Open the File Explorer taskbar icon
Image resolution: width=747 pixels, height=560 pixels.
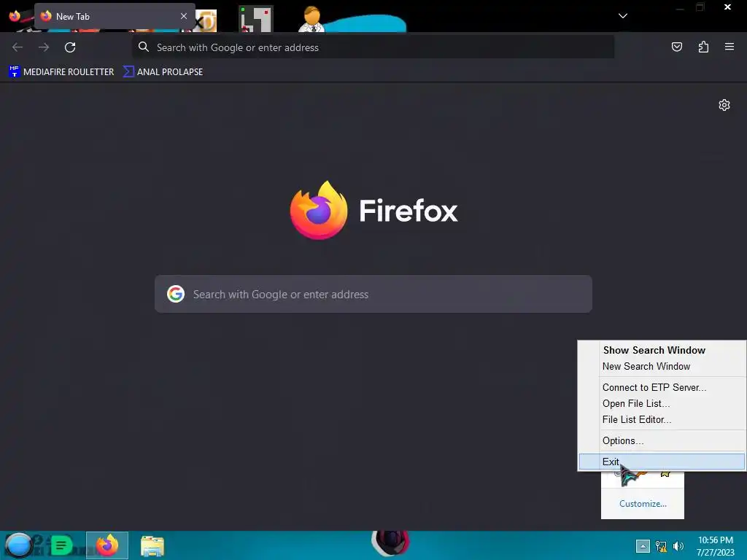click(152, 545)
